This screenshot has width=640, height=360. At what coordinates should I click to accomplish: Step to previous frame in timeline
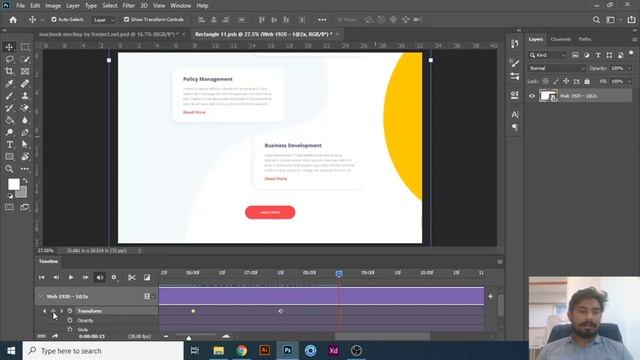[56, 278]
